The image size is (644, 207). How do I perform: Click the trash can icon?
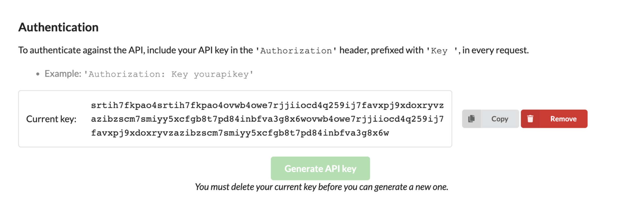(530, 119)
